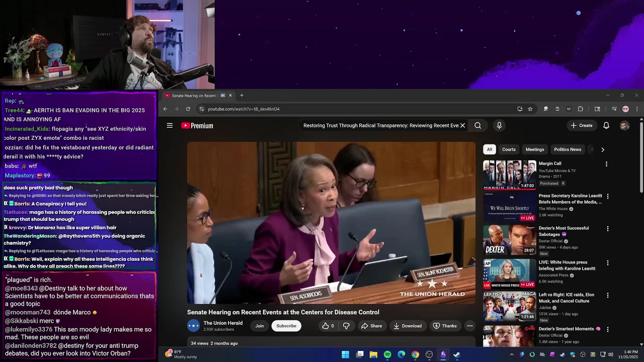Click inside the YouTube search field

click(381, 126)
